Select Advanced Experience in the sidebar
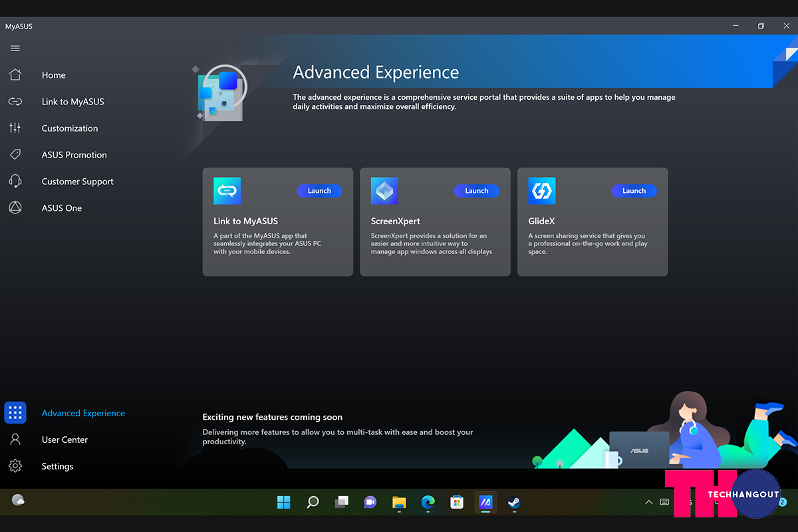This screenshot has width=798, height=532. pyautogui.click(x=83, y=413)
